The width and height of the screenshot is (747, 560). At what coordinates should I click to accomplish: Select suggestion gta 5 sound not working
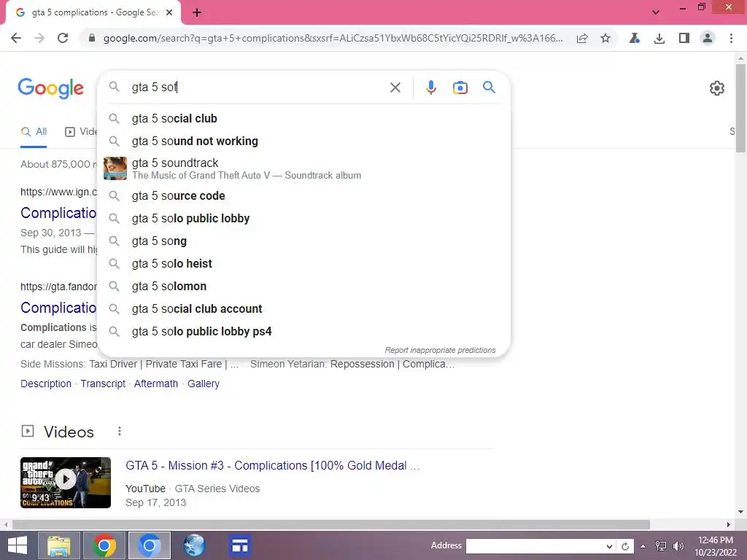coord(303,141)
